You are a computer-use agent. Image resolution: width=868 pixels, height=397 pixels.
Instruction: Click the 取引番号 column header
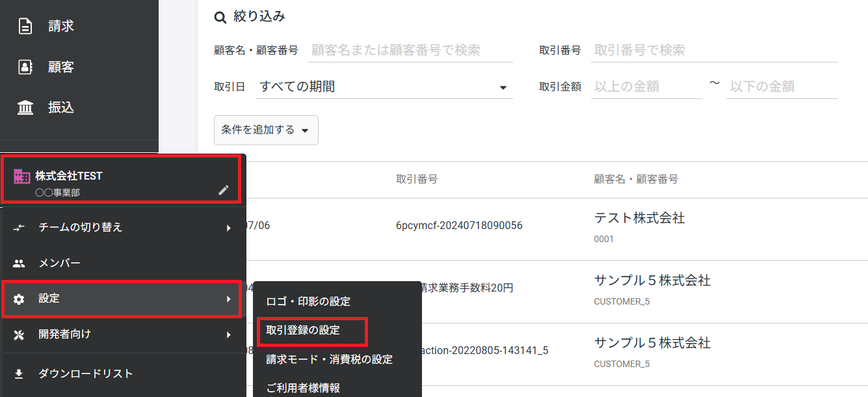coord(416,179)
